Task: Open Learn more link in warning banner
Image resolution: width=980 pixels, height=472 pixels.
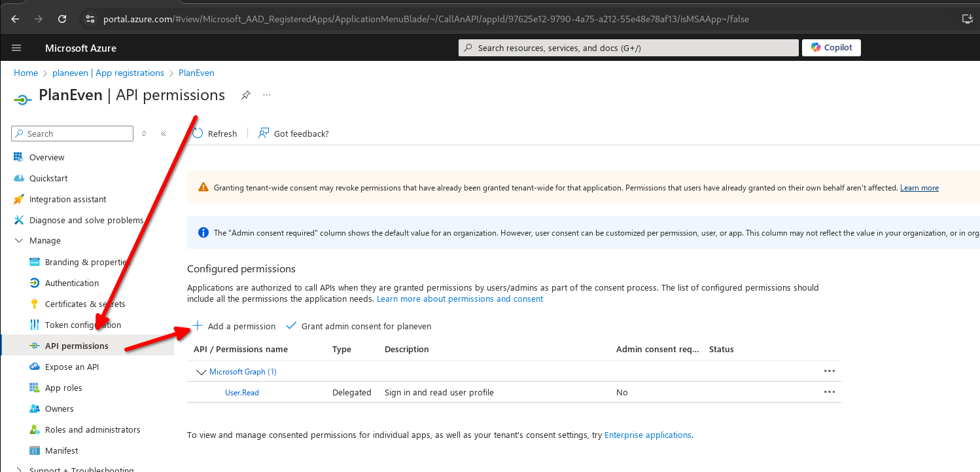Action: point(919,188)
